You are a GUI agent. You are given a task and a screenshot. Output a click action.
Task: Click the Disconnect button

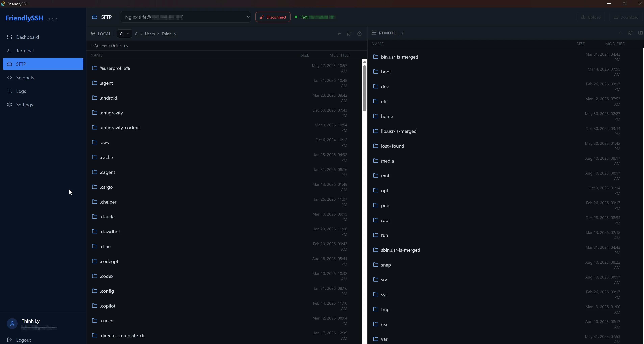pos(273,17)
